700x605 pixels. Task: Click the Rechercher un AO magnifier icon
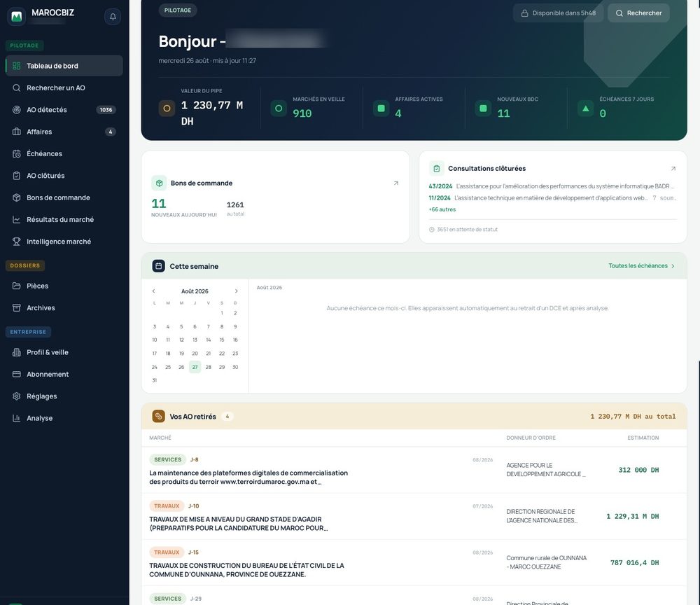(x=17, y=88)
